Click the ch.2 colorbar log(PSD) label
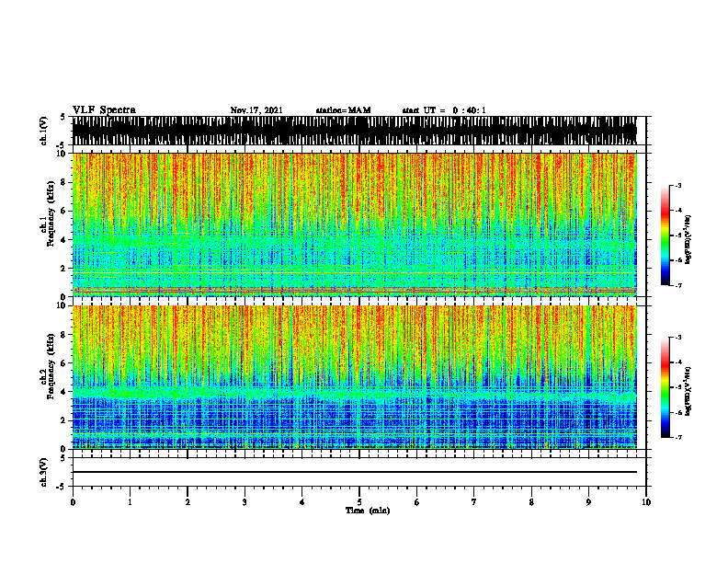Image resolution: width=728 pixels, height=563 pixels. pos(688,391)
